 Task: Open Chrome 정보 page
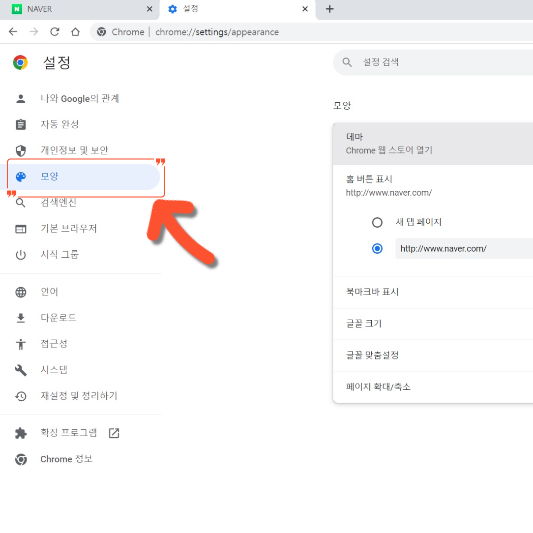click(x=80, y=459)
